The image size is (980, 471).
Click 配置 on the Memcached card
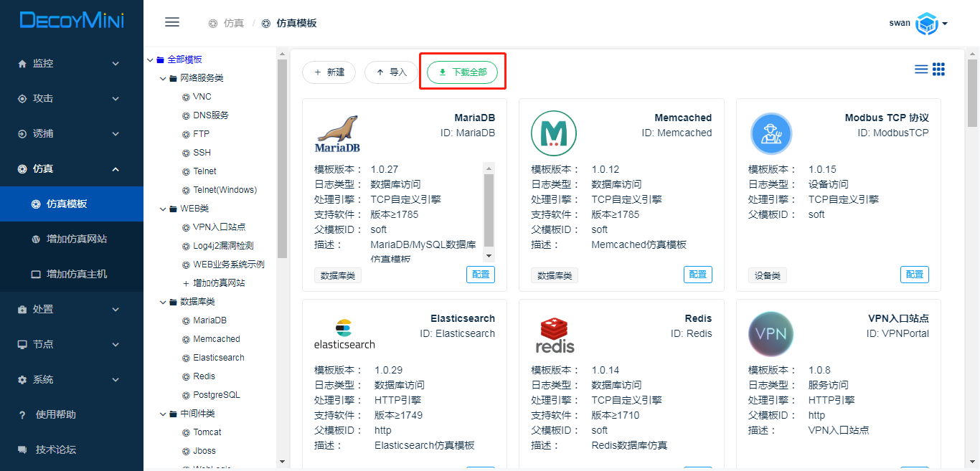(x=697, y=275)
